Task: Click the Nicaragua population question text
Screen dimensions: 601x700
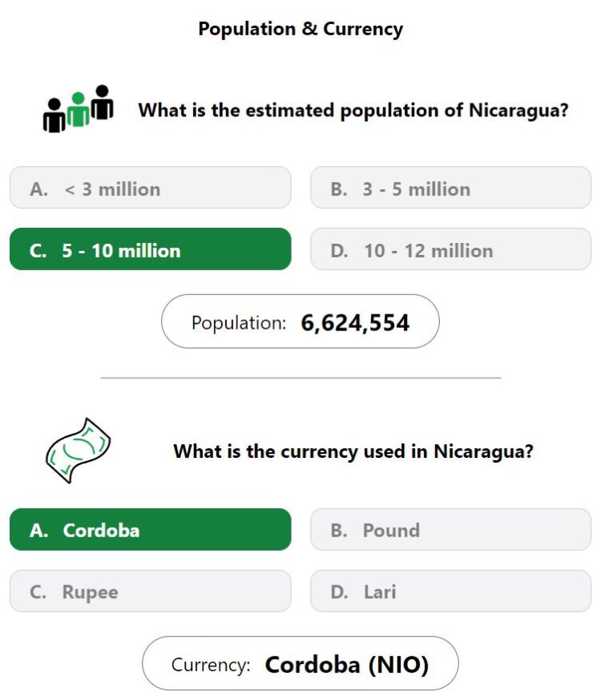Action: pos(353,111)
